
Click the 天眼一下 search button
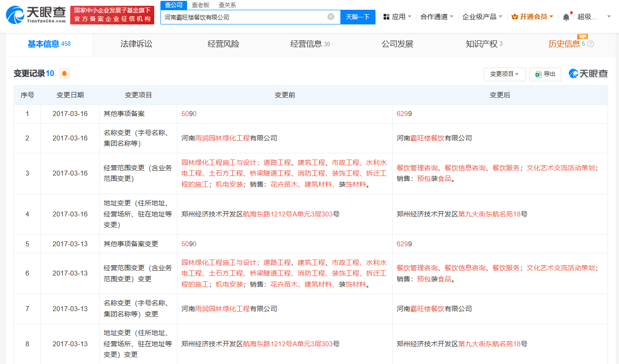[x=358, y=17]
